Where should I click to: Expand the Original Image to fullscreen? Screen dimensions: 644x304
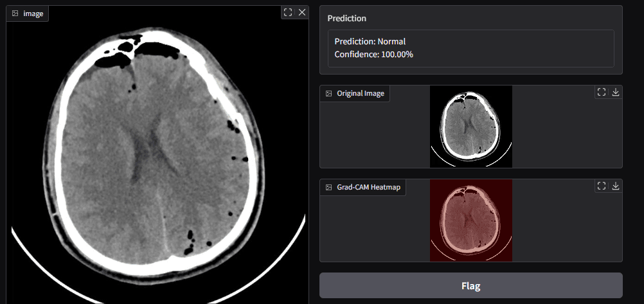click(602, 92)
